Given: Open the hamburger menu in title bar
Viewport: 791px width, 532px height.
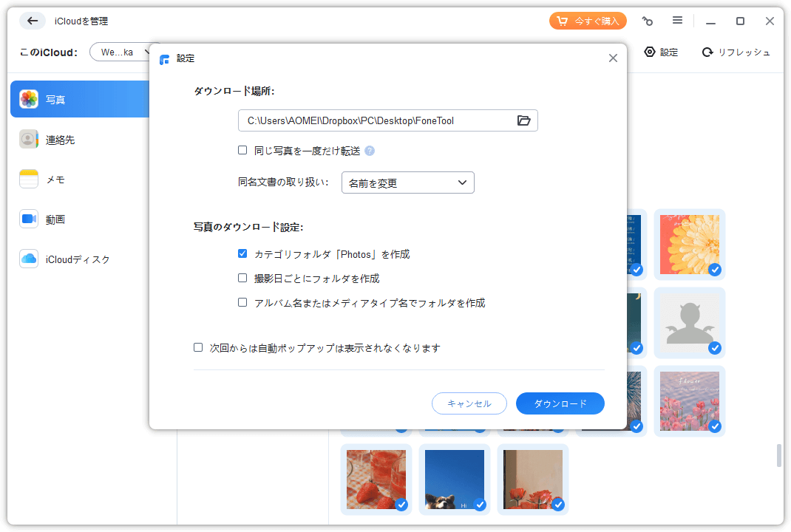Looking at the screenshot, I should tap(677, 21).
